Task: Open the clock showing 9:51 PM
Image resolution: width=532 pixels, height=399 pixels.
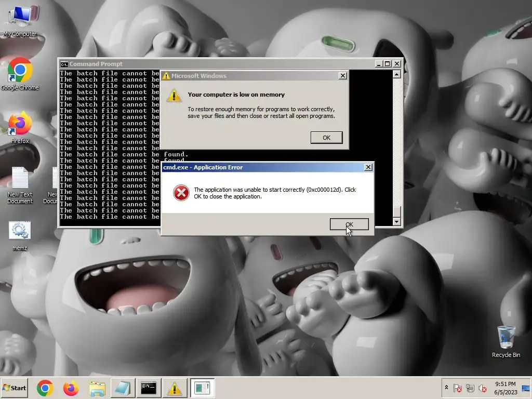Action: (505, 388)
